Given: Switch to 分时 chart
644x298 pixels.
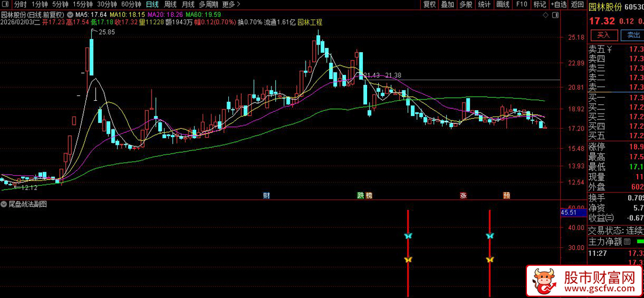Looking at the screenshot, I should pyautogui.click(x=20, y=5).
